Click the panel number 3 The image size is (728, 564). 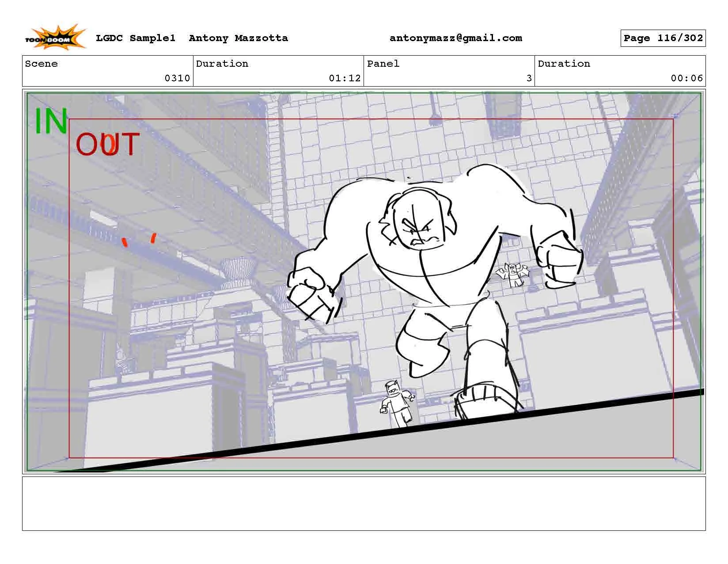coord(529,78)
